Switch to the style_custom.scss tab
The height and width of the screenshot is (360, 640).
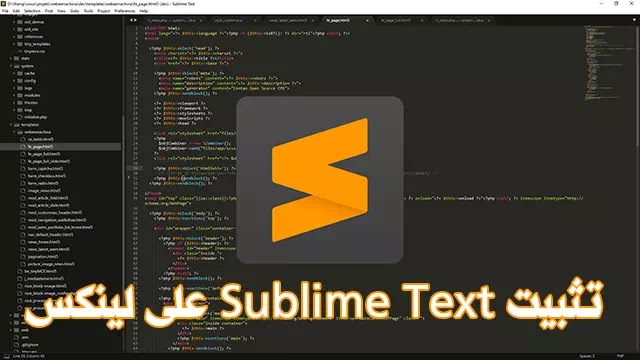click(x=229, y=20)
